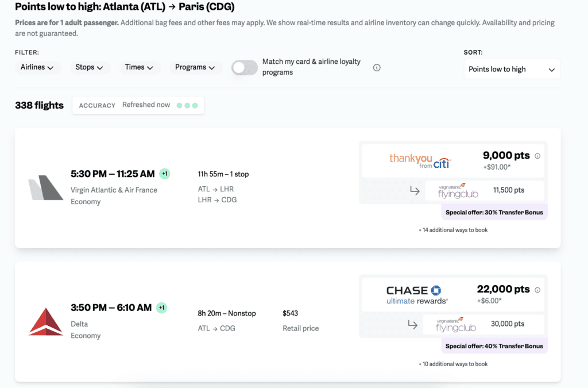Image resolution: width=588 pixels, height=388 pixels.
Task: Click the Accuracy Refreshed now indicator
Action: click(138, 105)
